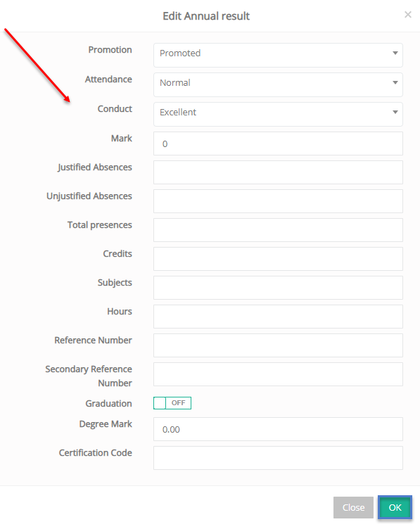
Task: Select the Certification Code input
Action: (x=278, y=458)
